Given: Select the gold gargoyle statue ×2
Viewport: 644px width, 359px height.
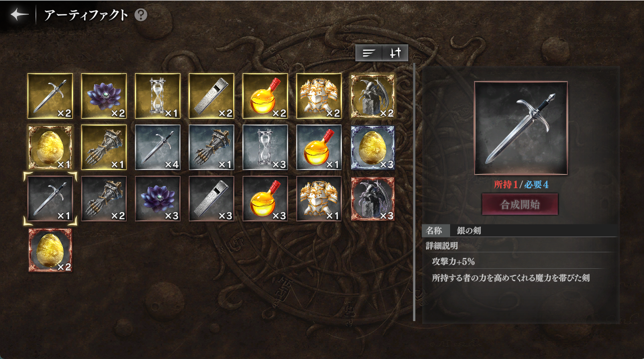Looking at the screenshot, I should tap(373, 96).
